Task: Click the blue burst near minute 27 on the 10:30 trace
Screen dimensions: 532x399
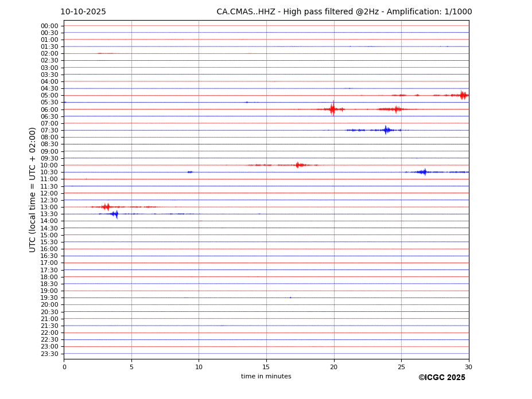Action: (424, 172)
